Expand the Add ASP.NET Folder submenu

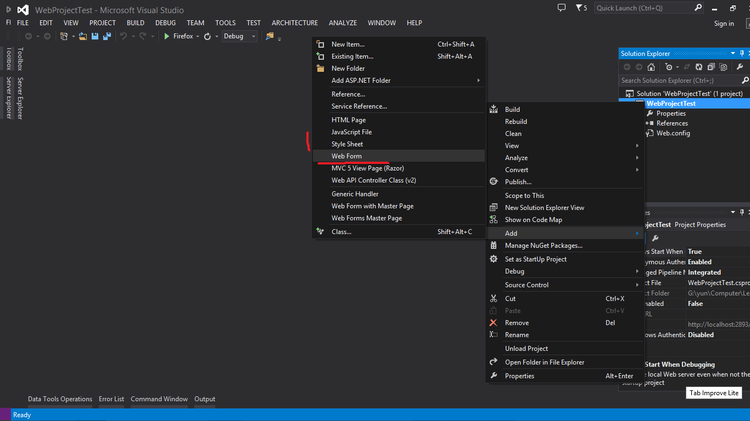(x=398, y=80)
